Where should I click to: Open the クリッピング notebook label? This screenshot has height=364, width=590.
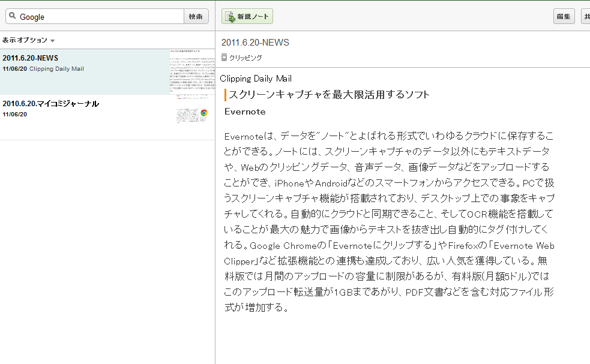coord(245,58)
